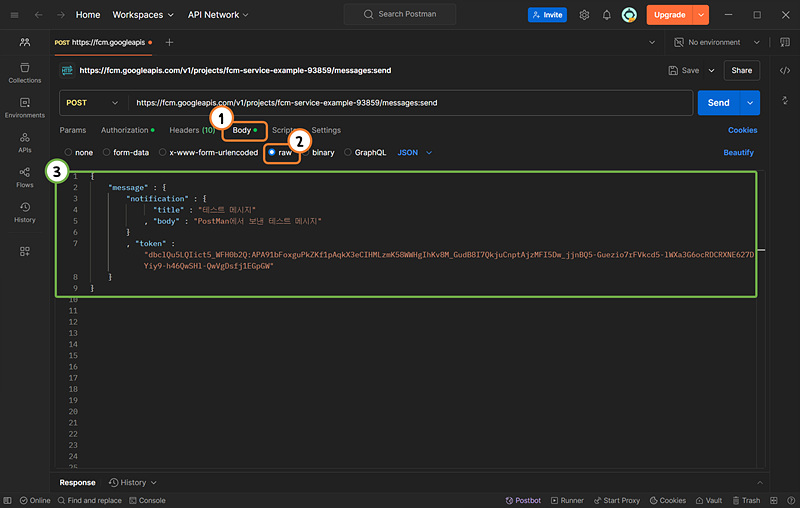Expand the API Network dropdown
The width and height of the screenshot is (800, 508).
click(218, 15)
